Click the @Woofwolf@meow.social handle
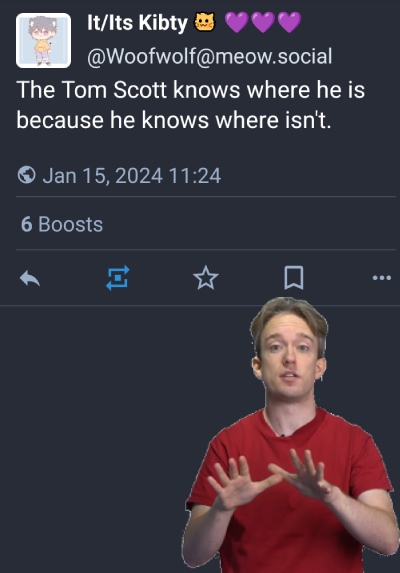 click(210, 56)
